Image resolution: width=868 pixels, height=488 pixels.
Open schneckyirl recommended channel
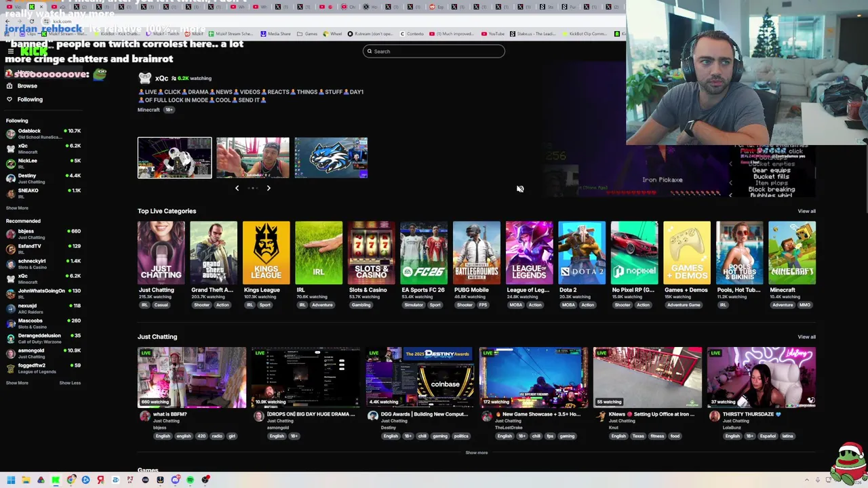click(43, 264)
